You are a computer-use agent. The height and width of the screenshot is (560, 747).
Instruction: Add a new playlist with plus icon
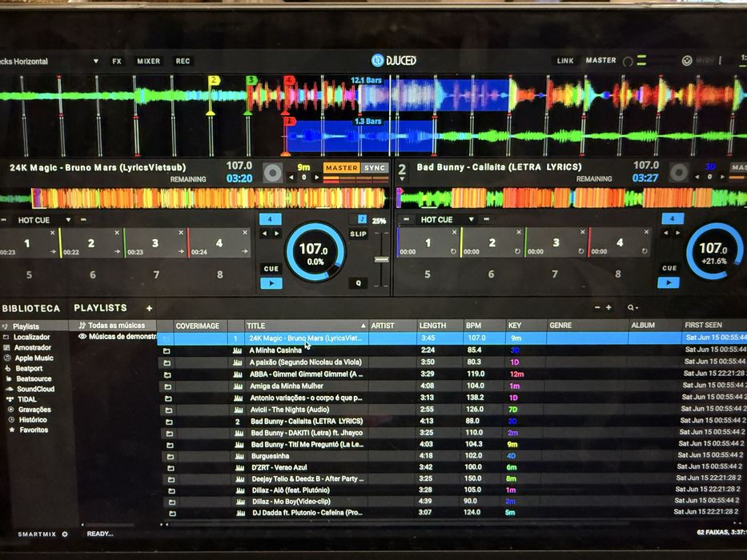[x=149, y=309]
